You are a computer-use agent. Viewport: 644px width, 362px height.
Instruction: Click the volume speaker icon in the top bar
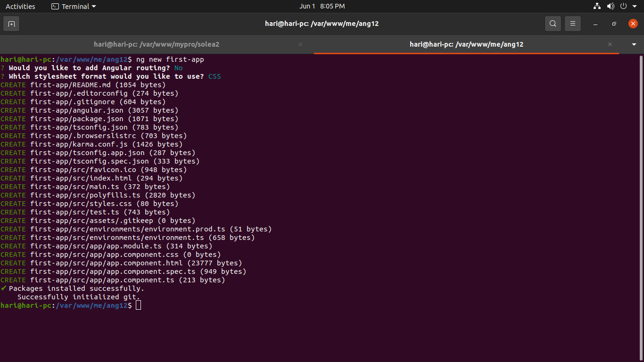(x=611, y=7)
